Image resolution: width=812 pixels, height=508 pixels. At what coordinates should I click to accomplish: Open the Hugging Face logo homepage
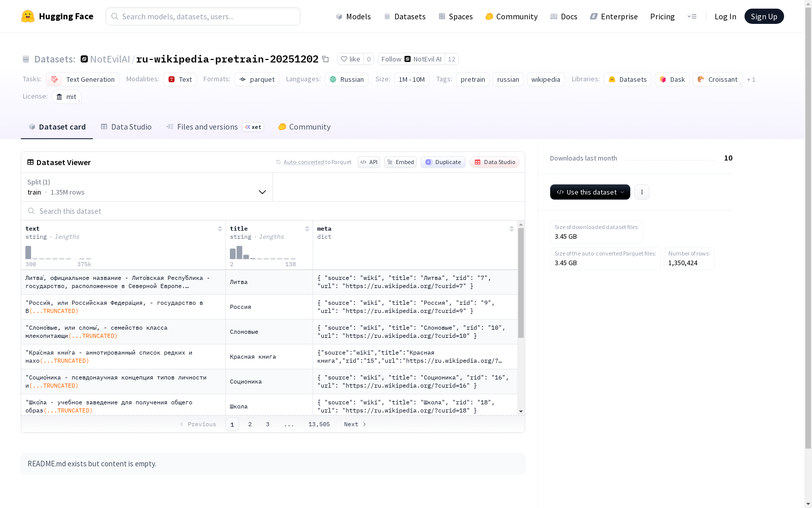click(x=57, y=16)
